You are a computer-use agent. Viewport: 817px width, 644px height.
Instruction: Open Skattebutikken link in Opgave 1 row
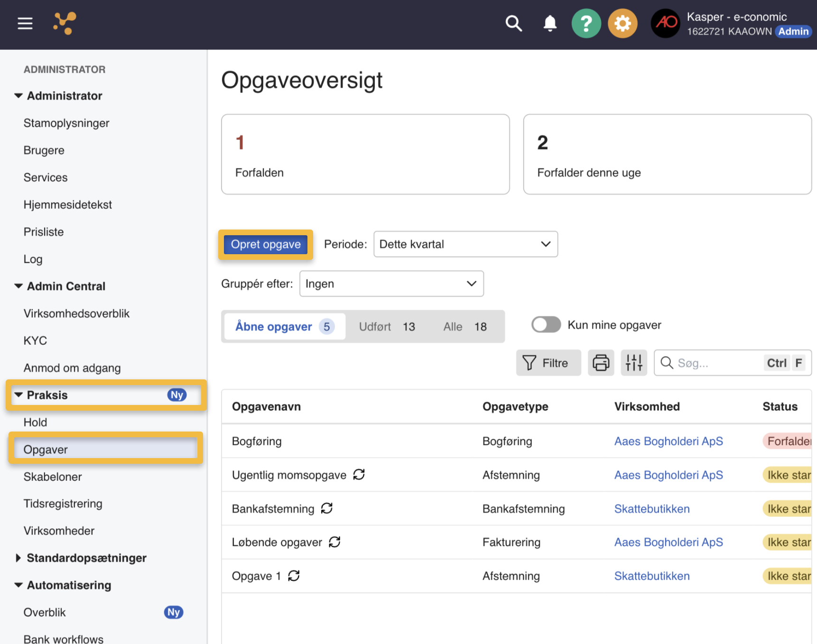[x=652, y=576]
